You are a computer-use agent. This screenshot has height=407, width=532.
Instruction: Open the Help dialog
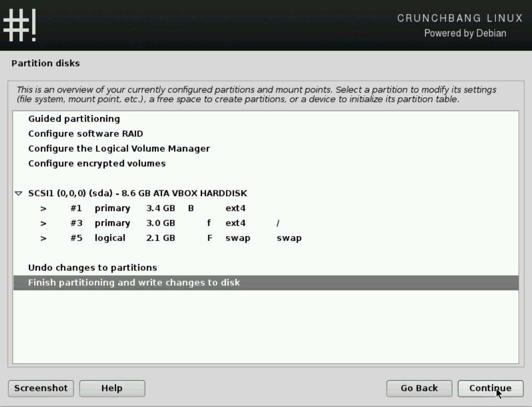click(112, 388)
